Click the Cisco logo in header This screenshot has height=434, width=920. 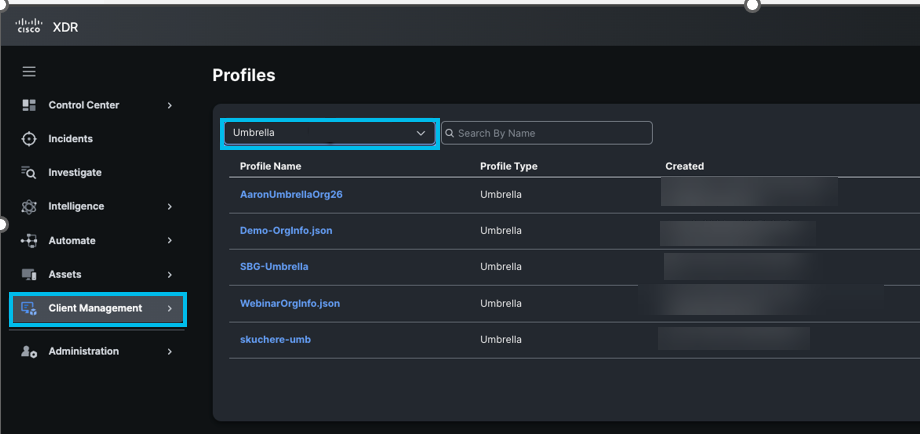point(29,26)
